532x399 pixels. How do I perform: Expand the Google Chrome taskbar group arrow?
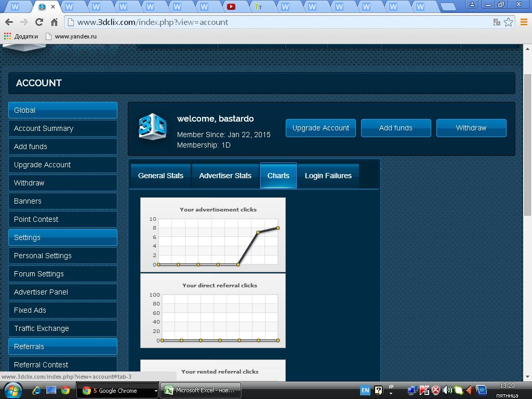[156, 391]
